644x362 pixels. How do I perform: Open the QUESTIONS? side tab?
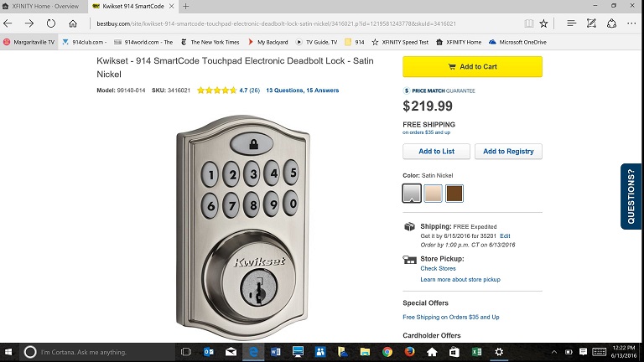pyautogui.click(x=631, y=196)
